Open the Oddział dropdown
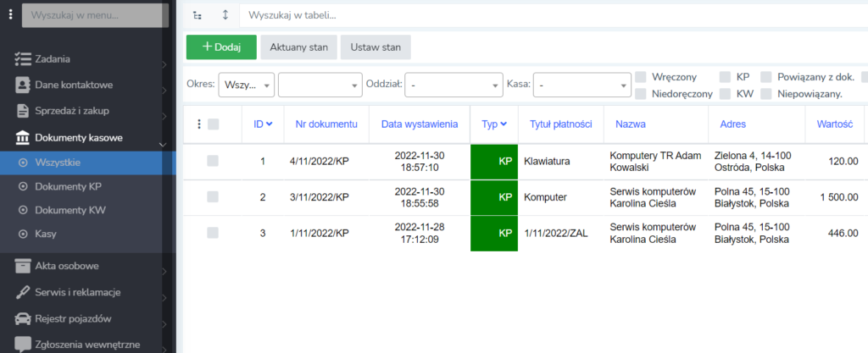Viewport: 868px width, 353px height. pos(453,85)
